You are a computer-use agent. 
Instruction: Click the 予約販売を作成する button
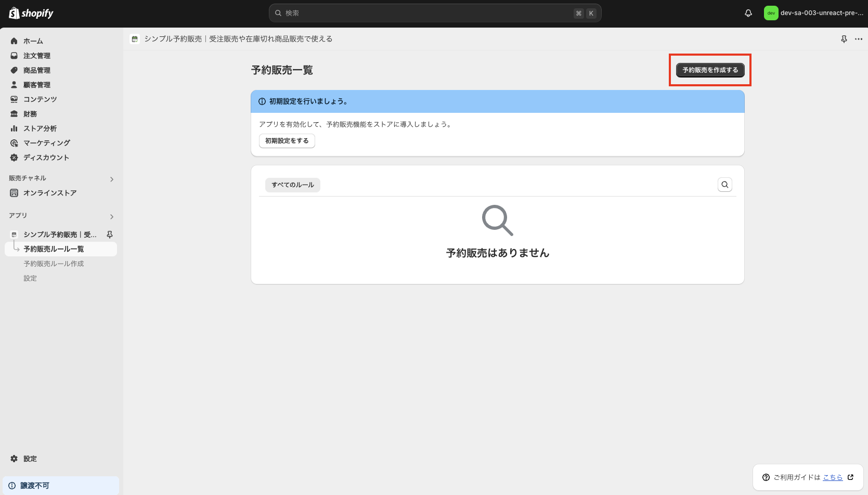tap(709, 70)
